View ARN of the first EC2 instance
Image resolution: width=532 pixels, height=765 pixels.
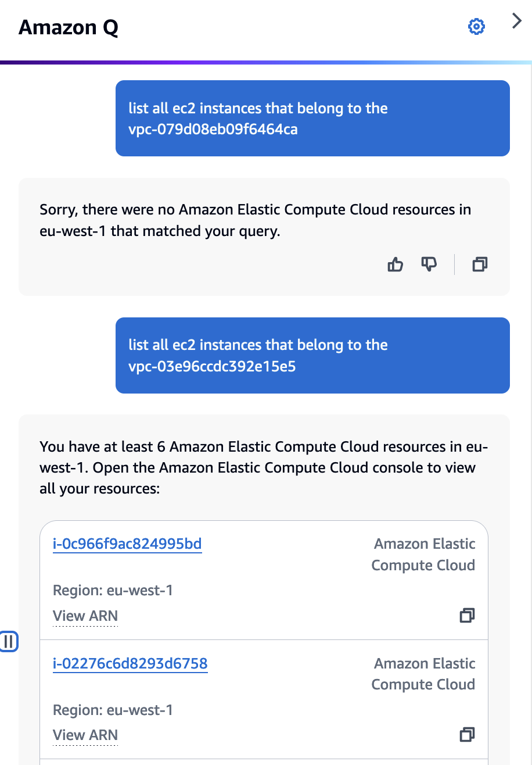[85, 615]
